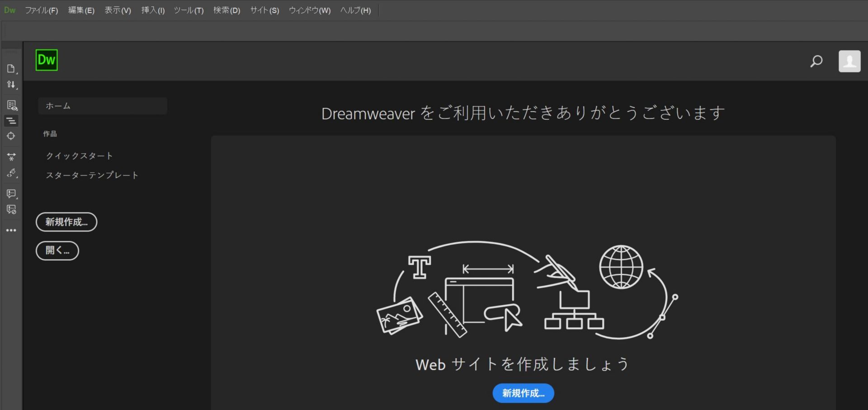This screenshot has height=410, width=868.
Task: Open the Customize Toolbar ellipsis icon
Action: [10, 230]
